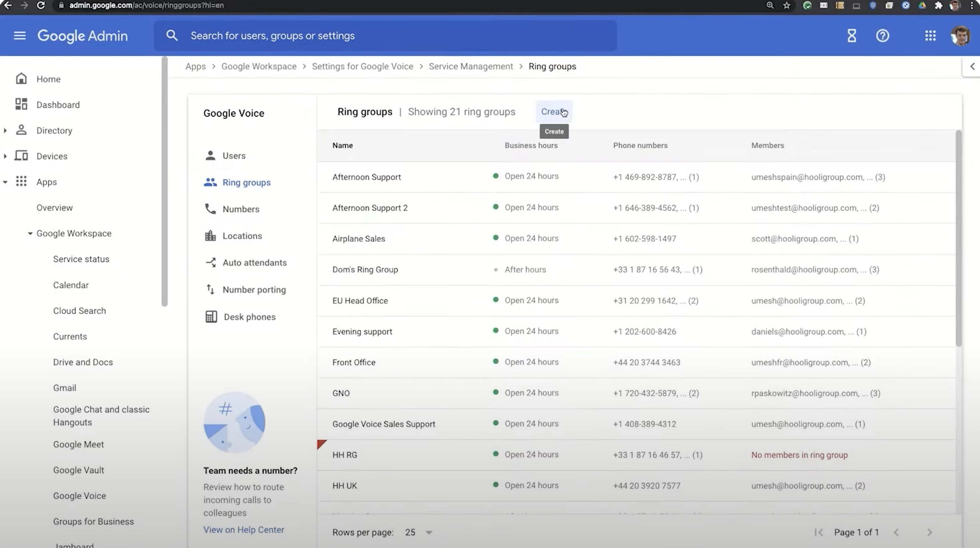Select the Ring groups tab
The height and width of the screenshot is (548, 980).
pos(246,182)
